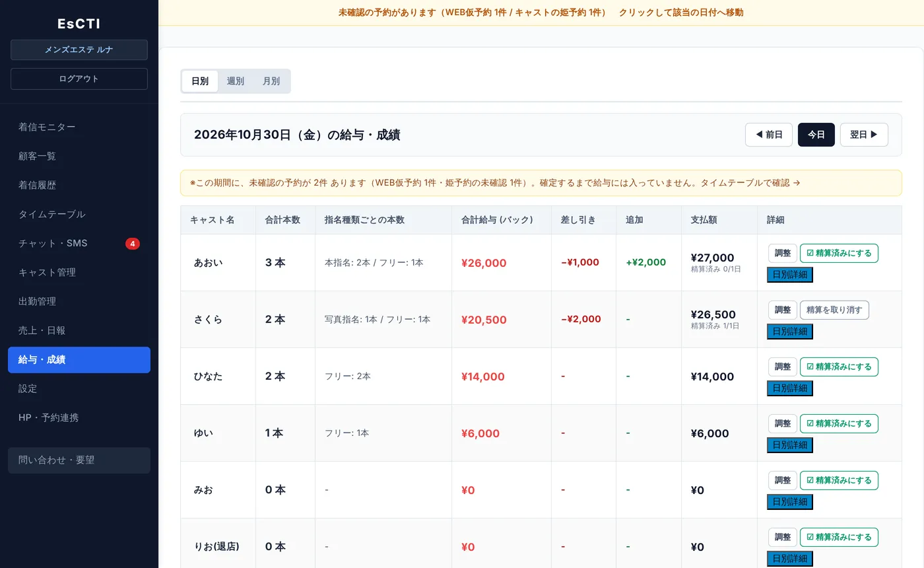Open 着信履歴 from sidebar
Screen dimensions: 924x568
(79, 186)
